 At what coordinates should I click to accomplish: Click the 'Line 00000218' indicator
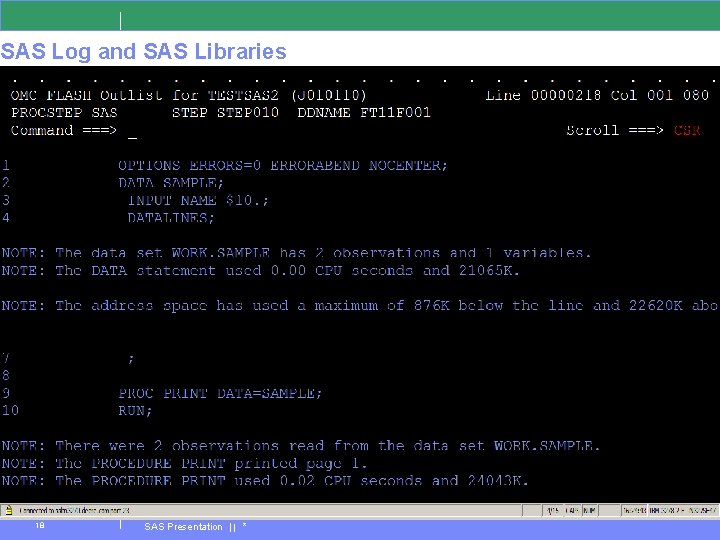[543, 95]
